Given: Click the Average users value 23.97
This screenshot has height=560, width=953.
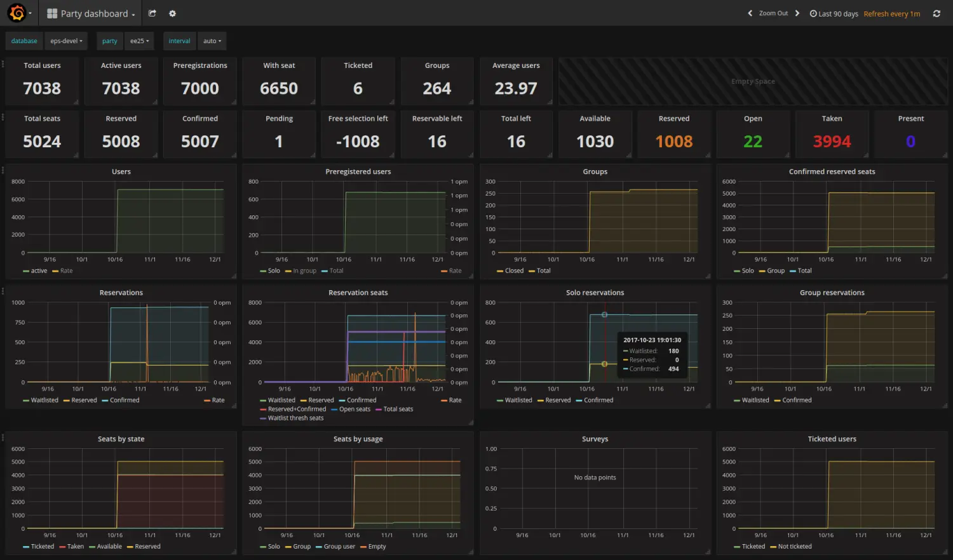Looking at the screenshot, I should (x=516, y=88).
